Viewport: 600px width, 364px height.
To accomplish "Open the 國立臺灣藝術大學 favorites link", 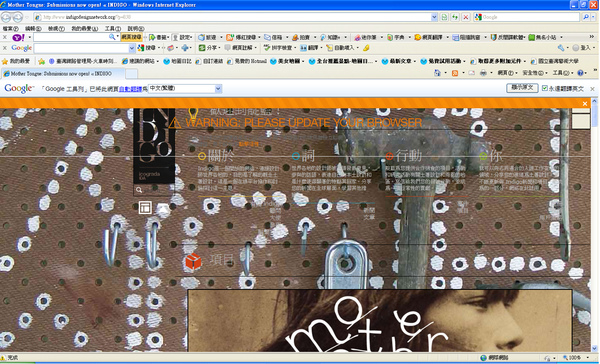I will click(555, 61).
